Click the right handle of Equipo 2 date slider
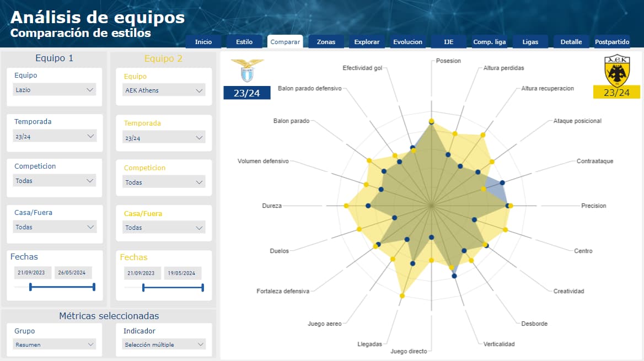 tap(203, 287)
